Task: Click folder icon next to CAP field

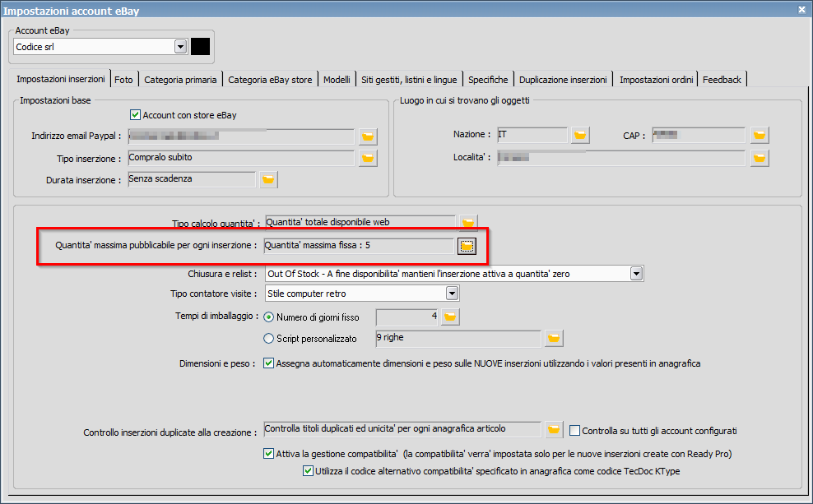Action: click(759, 135)
